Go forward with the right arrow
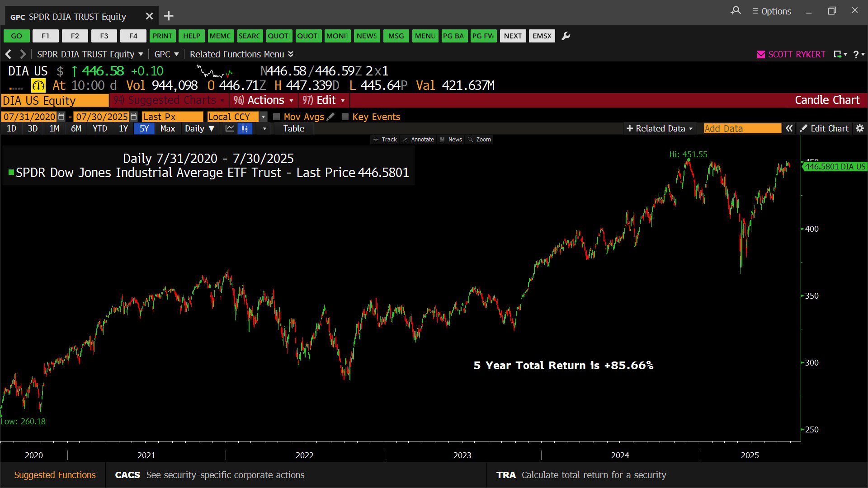The image size is (868, 488). (x=23, y=54)
